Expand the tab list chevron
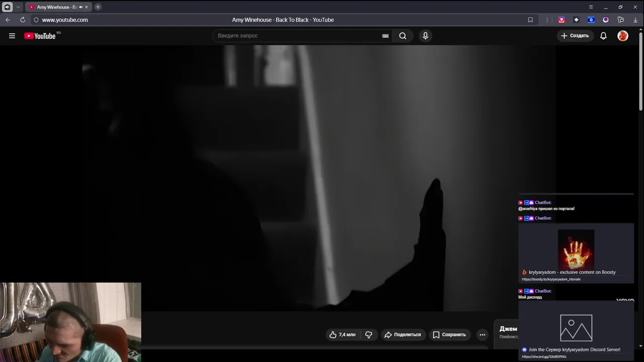The width and height of the screenshot is (644, 362). coord(18,7)
